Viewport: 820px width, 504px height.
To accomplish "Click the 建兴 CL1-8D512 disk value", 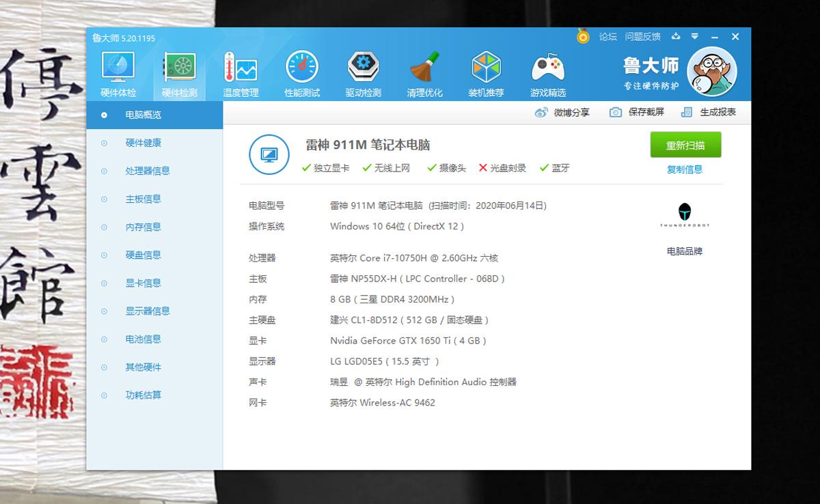I will pos(409,320).
